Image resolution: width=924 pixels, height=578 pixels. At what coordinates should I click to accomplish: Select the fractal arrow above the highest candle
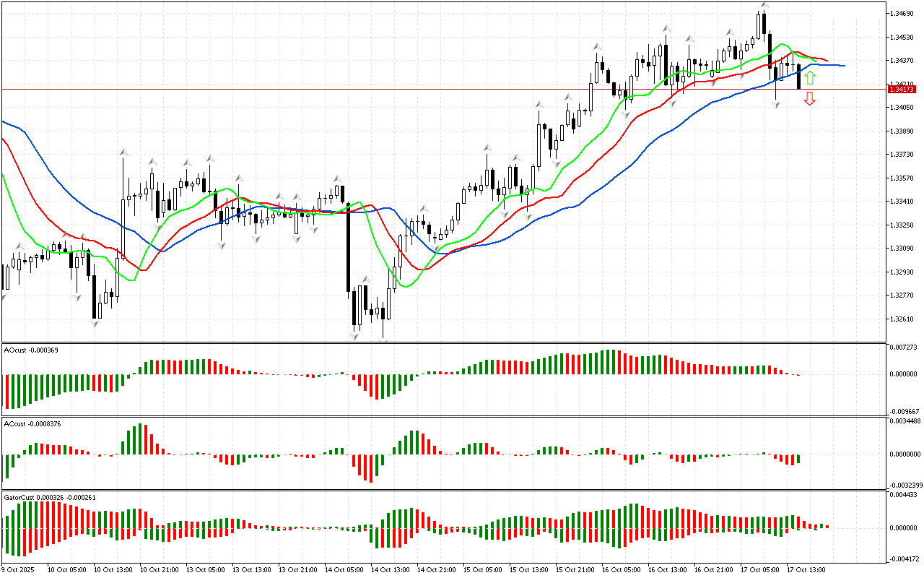(x=763, y=6)
